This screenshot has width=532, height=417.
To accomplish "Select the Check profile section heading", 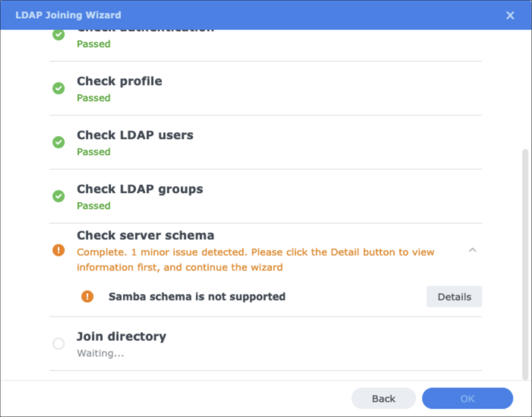I will [x=119, y=81].
